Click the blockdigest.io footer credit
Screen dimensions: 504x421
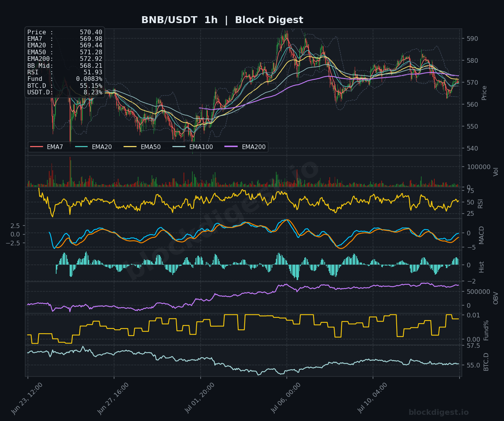coord(439,413)
